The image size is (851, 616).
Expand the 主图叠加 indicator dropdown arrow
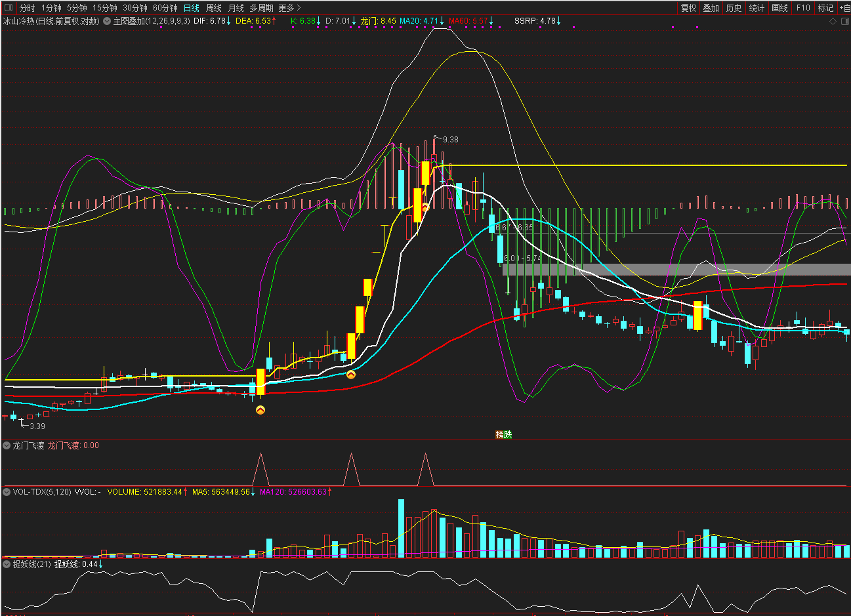(107, 21)
